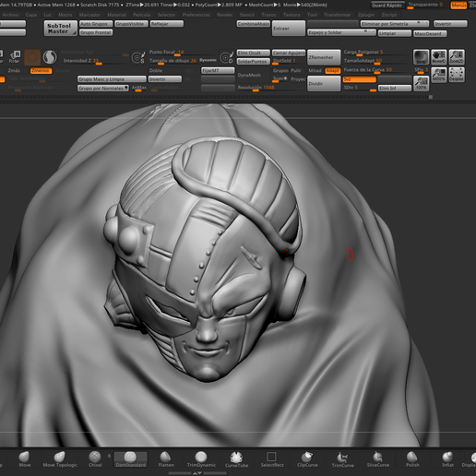The image size is (476, 476).
Task: Adjust the SDiv subdivision slider
Action: click(359, 88)
